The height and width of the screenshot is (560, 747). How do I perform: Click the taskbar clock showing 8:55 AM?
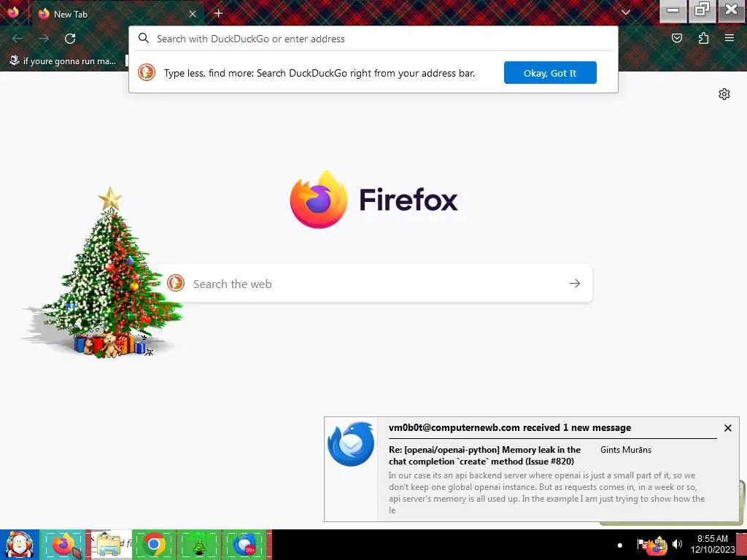click(x=713, y=544)
